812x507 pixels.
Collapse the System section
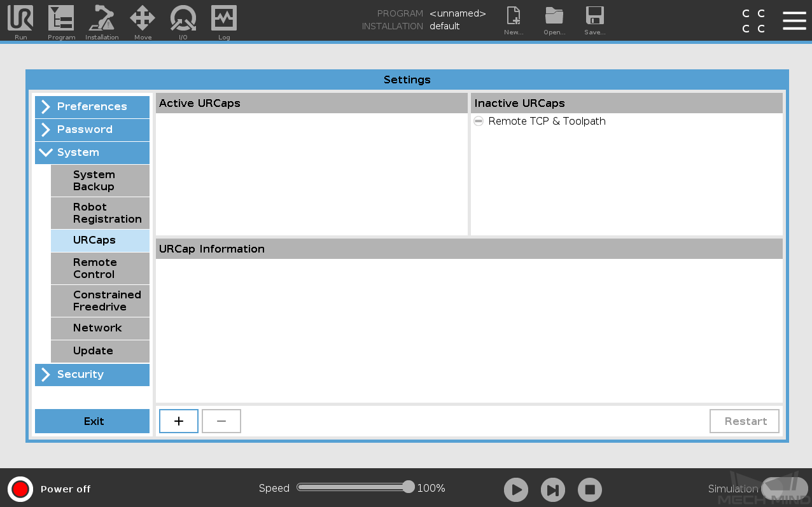coord(92,152)
